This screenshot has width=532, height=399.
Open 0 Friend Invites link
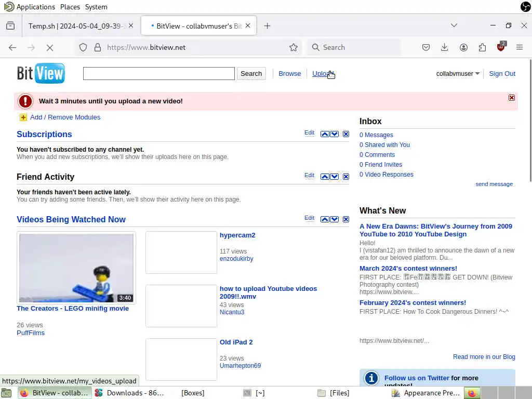tap(381, 165)
